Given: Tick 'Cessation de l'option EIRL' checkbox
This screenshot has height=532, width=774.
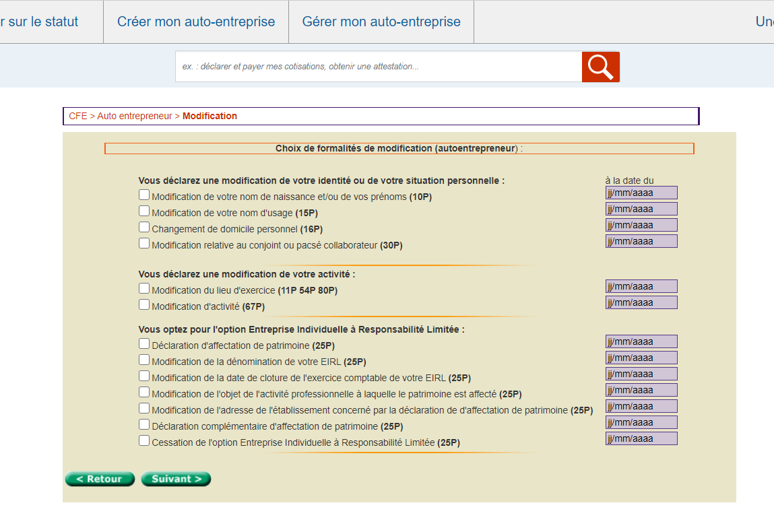Looking at the screenshot, I should (144, 440).
